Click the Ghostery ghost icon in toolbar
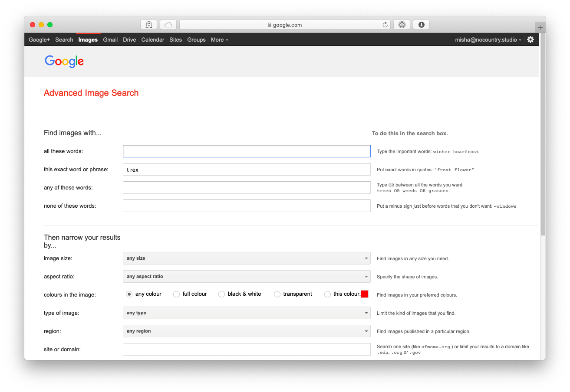Image resolution: width=570 pixels, height=392 pixels. coord(148,25)
